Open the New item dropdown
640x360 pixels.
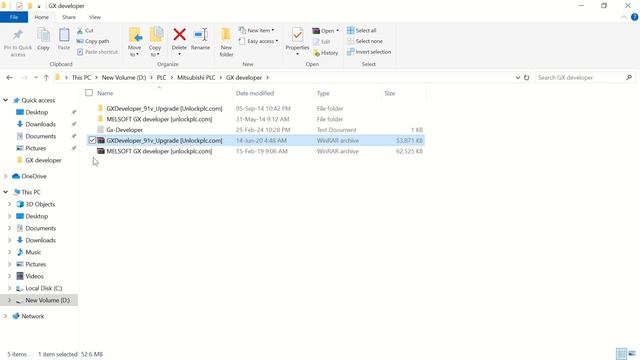pos(257,30)
